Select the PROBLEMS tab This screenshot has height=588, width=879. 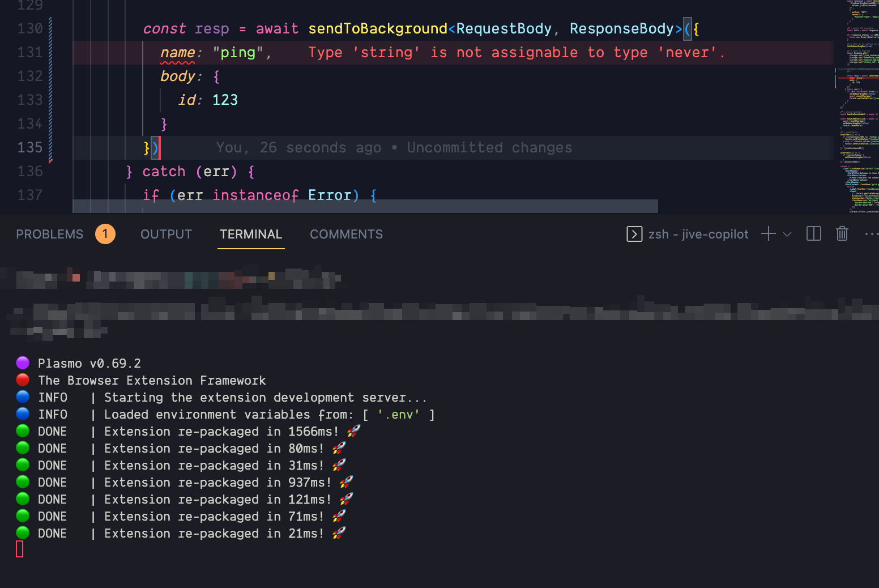49,234
